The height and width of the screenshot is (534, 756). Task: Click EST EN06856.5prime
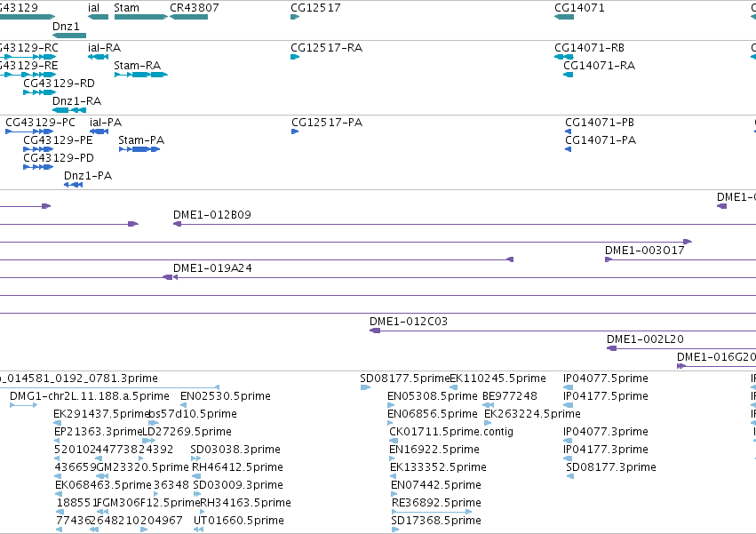coord(433,414)
